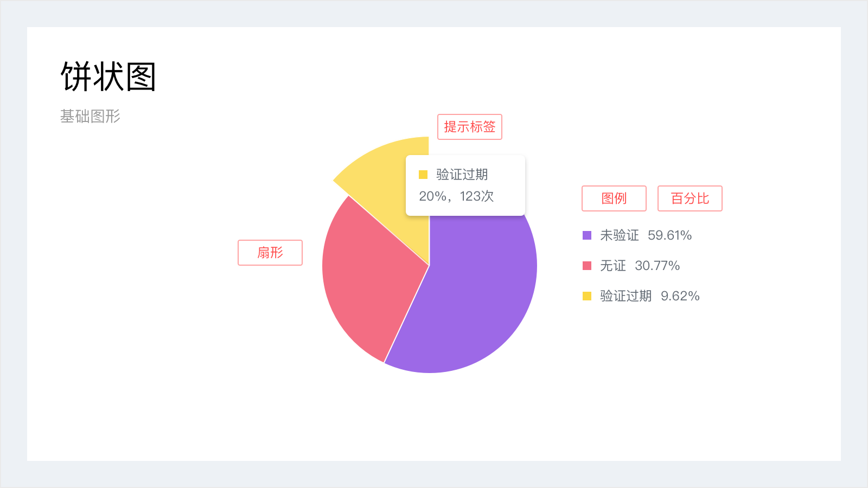Click the 图例 annotation box
Screen dimensions: 868x488
pos(614,198)
